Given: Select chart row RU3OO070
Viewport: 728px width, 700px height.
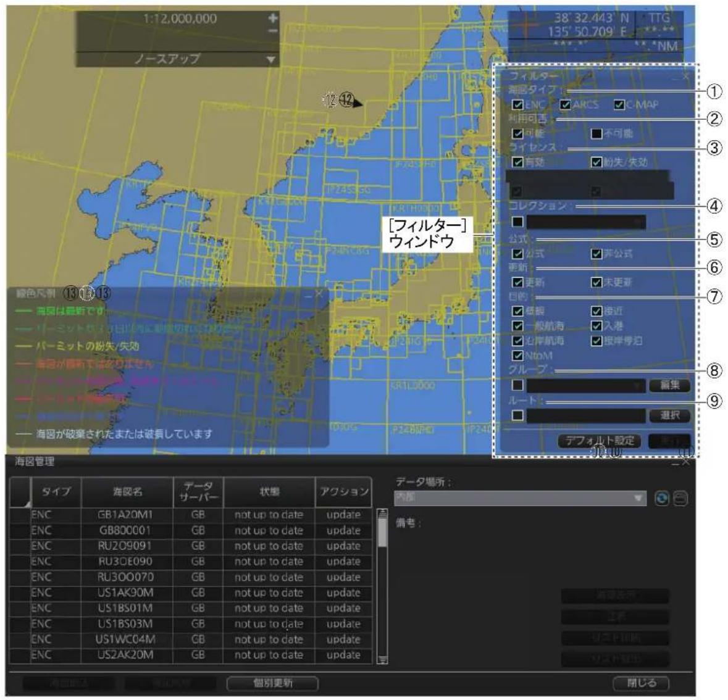Looking at the screenshot, I should 190,577.
